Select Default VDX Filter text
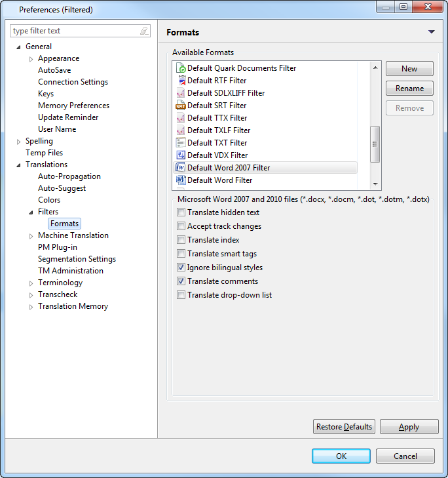 (217, 155)
